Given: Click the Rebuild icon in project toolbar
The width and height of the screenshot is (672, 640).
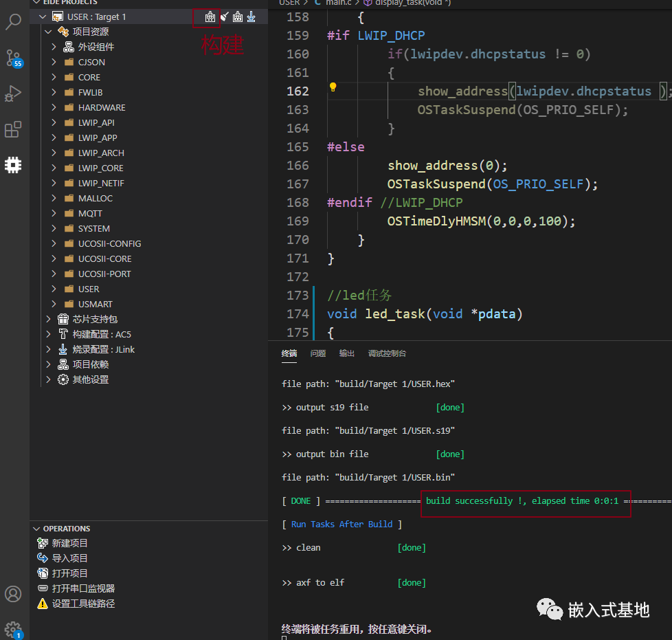Looking at the screenshot, I should point(238,16).
